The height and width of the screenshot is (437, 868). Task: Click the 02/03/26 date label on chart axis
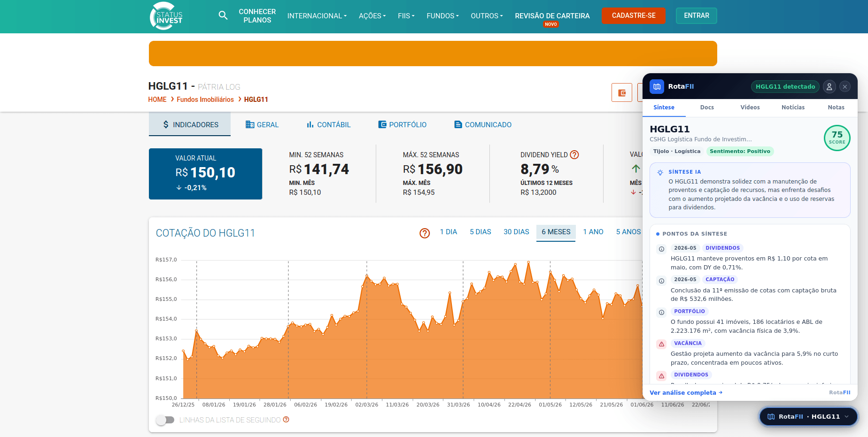pyautogui.click(x=367, y=405)
